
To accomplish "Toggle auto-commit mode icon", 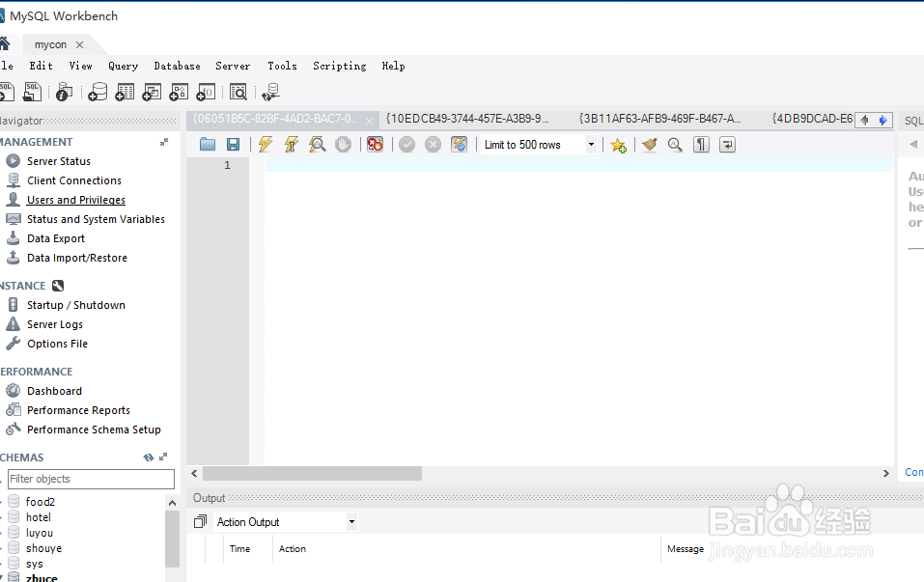I will click(459, 145).
